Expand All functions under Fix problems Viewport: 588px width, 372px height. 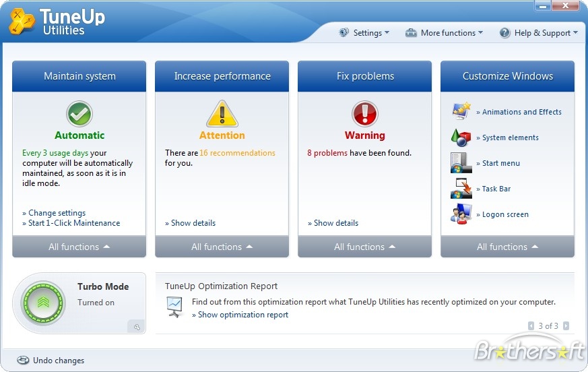(x=365, y=247)
